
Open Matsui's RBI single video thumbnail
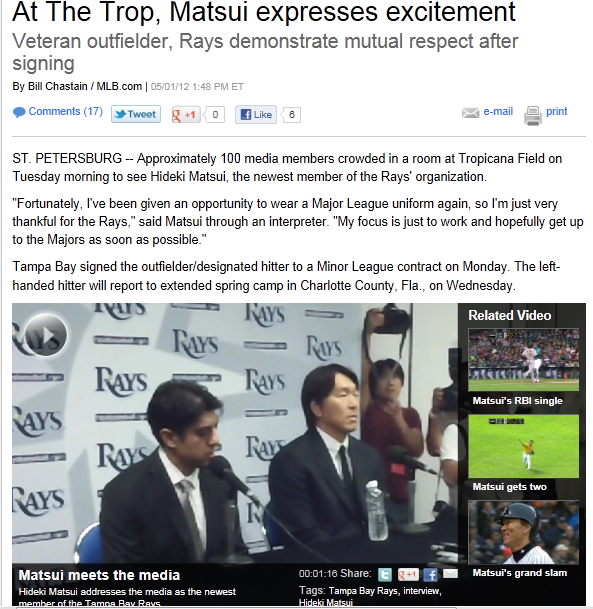coord(523,360)
